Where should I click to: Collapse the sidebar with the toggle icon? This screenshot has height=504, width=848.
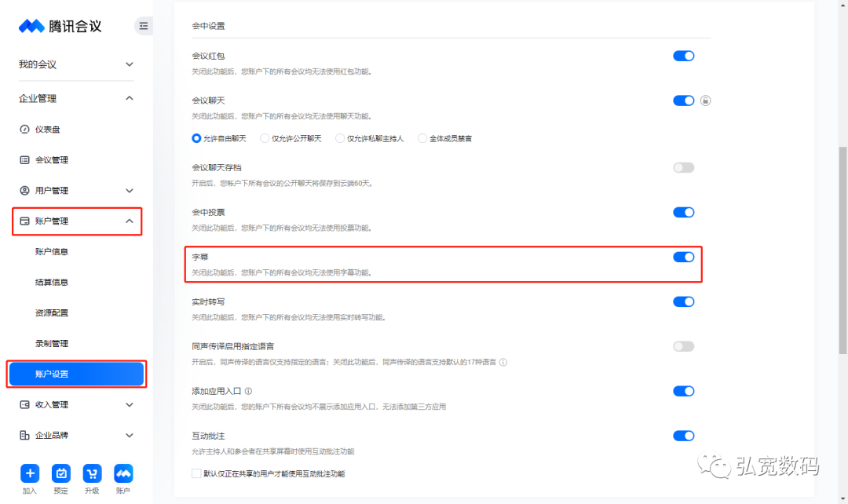143,26
